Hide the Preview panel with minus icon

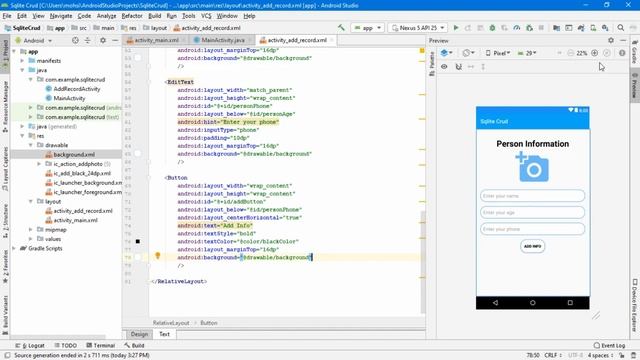pos(623,40)
